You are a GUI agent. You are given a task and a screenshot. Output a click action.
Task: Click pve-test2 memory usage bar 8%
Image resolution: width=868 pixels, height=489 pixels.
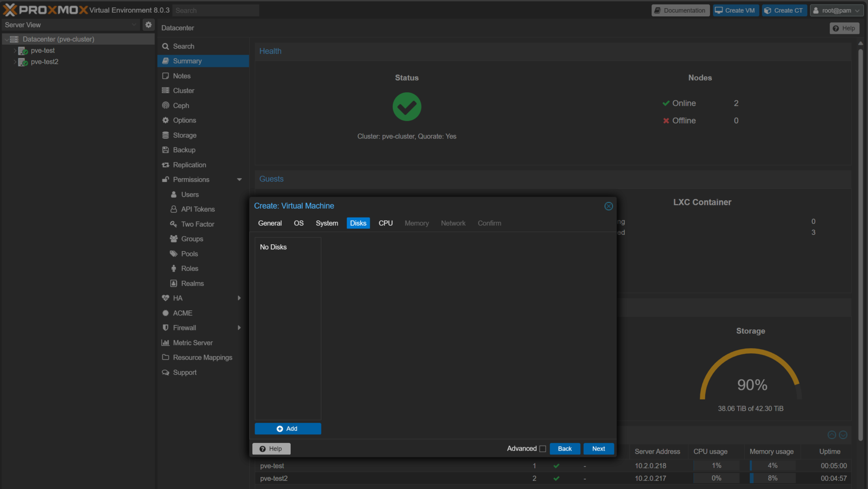(x=772, y=478)
